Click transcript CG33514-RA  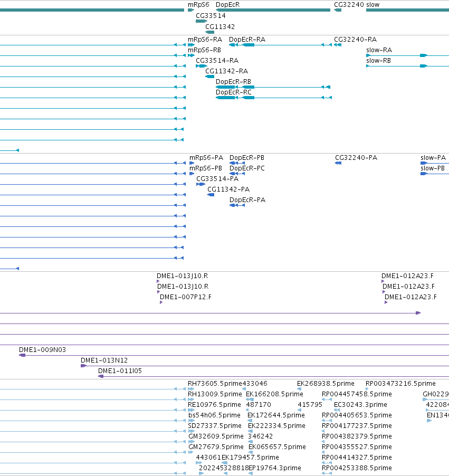[217, 61]
